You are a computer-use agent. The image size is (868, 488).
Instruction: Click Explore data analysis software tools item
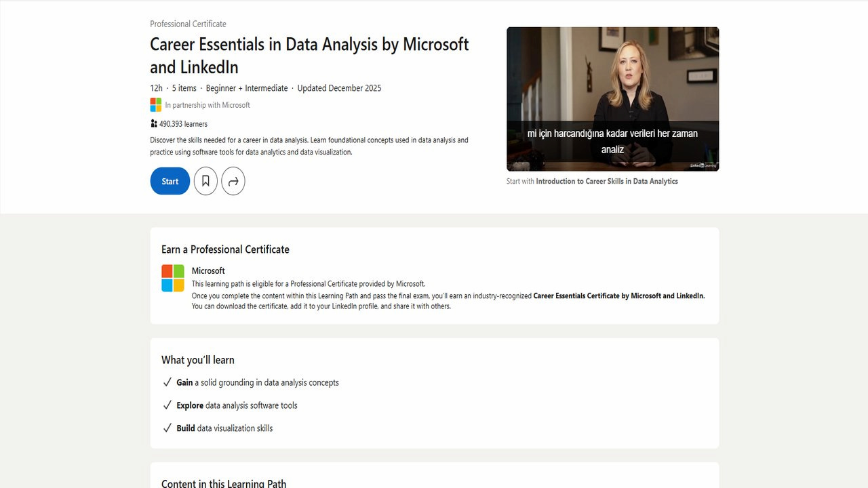[237, 405]
